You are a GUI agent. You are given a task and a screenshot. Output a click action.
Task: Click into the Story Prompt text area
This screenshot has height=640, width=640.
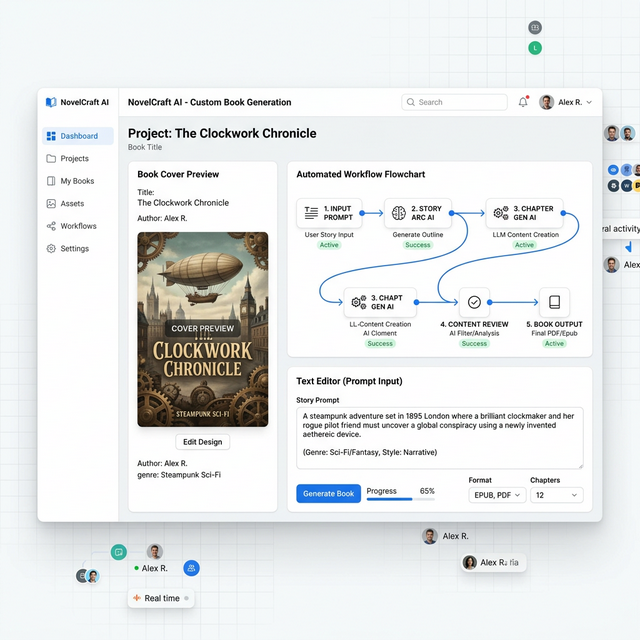[440, 438]
